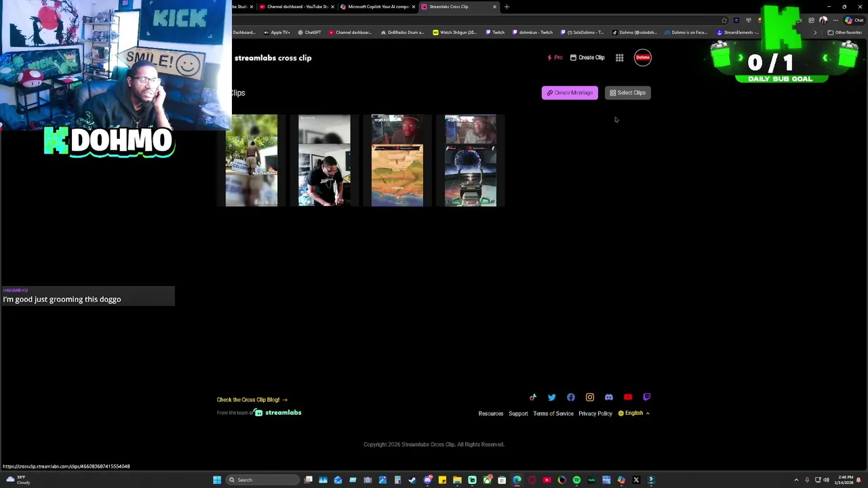The height and width of the screenshot is (488, 868).
Task: Open the X app in the taskbar
Action: coord(636,480)
